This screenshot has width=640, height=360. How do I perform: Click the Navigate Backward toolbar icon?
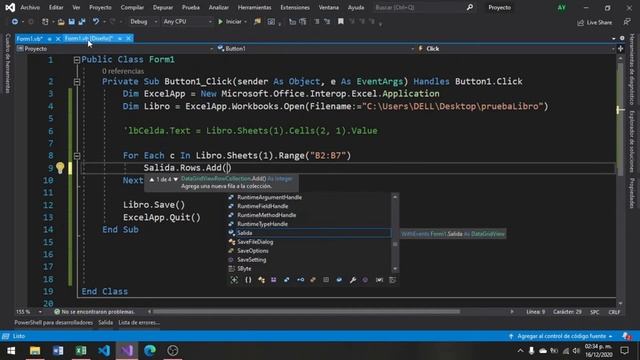[x=15, y=22]
